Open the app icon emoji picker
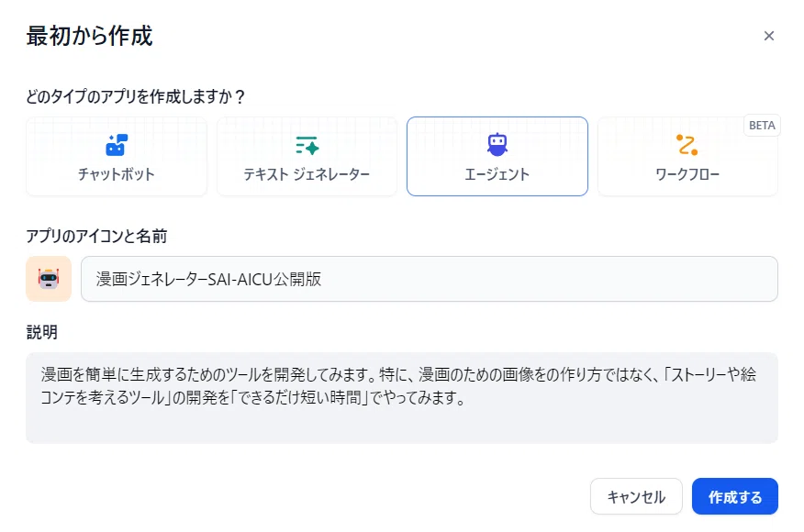The height and width of the screenshot is (532, 804). coord(49,279)
